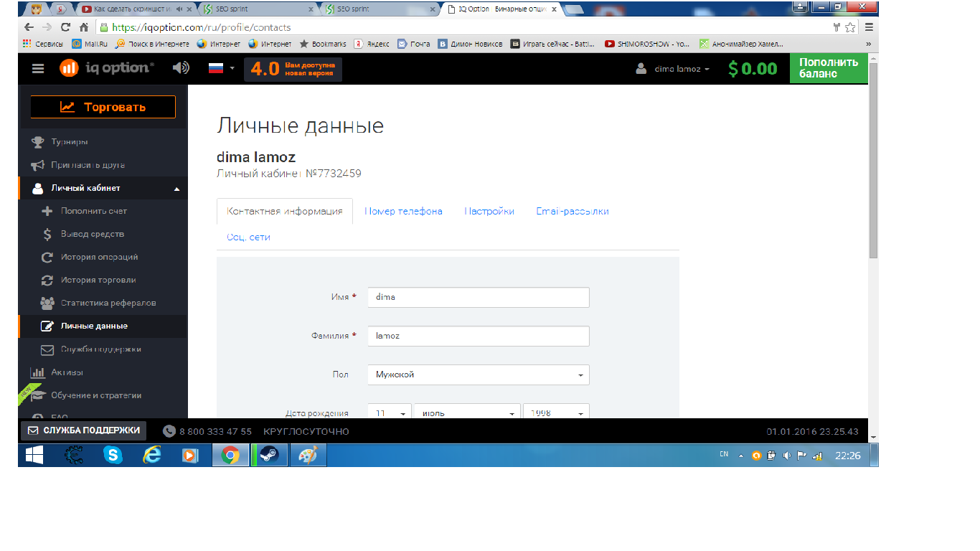Open the Russian flag language selector
The height and width of the screenshot is (551, 980).
[x=221, y=68]
